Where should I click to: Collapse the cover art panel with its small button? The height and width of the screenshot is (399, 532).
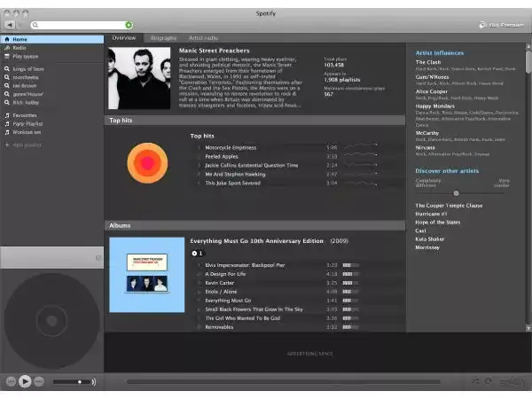coord(98,258)
